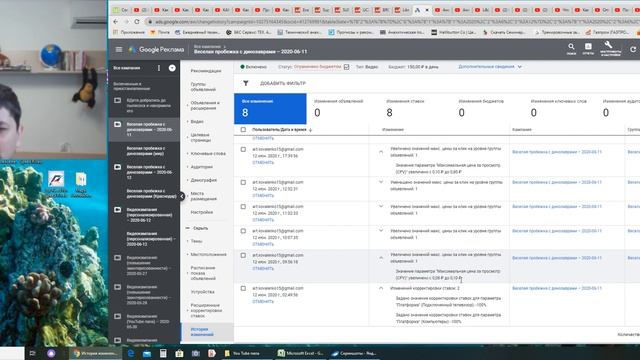640x360 pixels.
Task: Select the Все изменения summary tab
Action: [x=270, y=109]
